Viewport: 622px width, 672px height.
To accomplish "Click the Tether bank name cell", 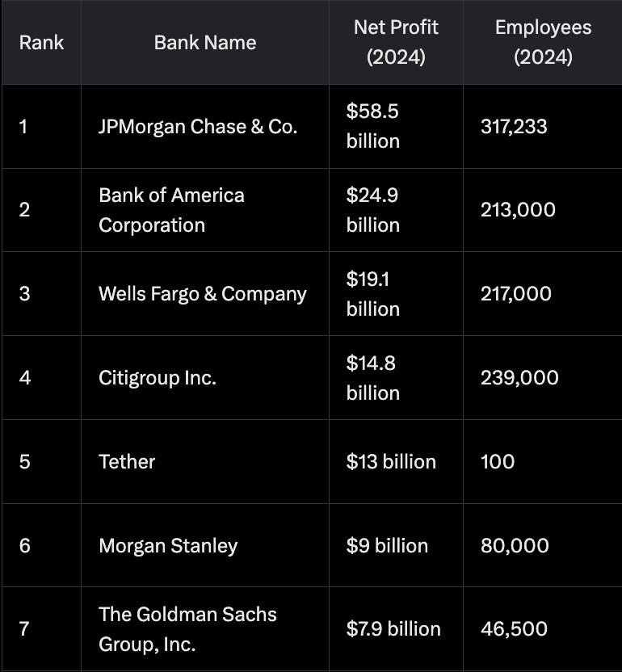I will coord(127,462).
